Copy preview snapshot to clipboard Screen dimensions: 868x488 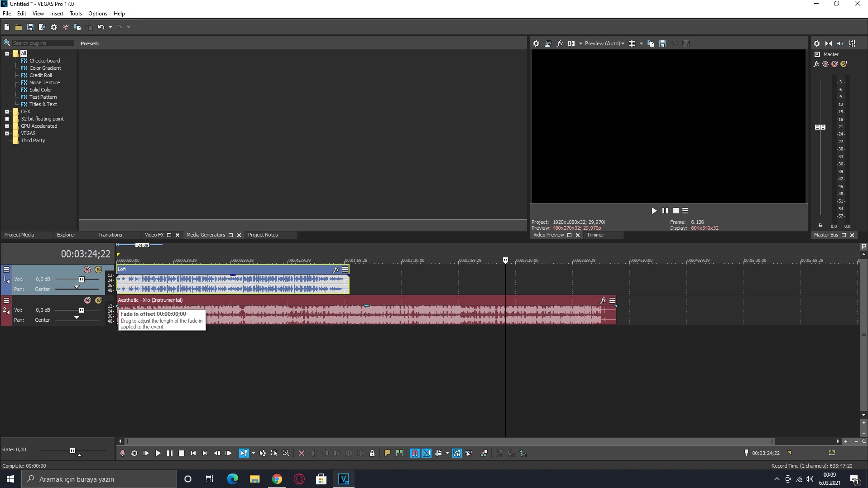pyautogui.click(x=651, y=43)
